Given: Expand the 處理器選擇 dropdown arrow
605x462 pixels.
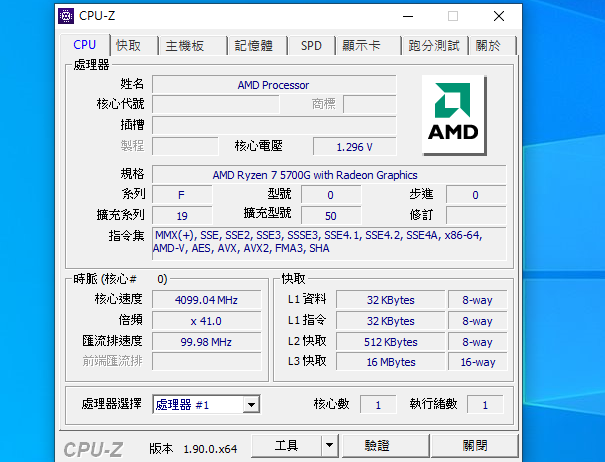Looking at the screenshot, I should [251, 404].
